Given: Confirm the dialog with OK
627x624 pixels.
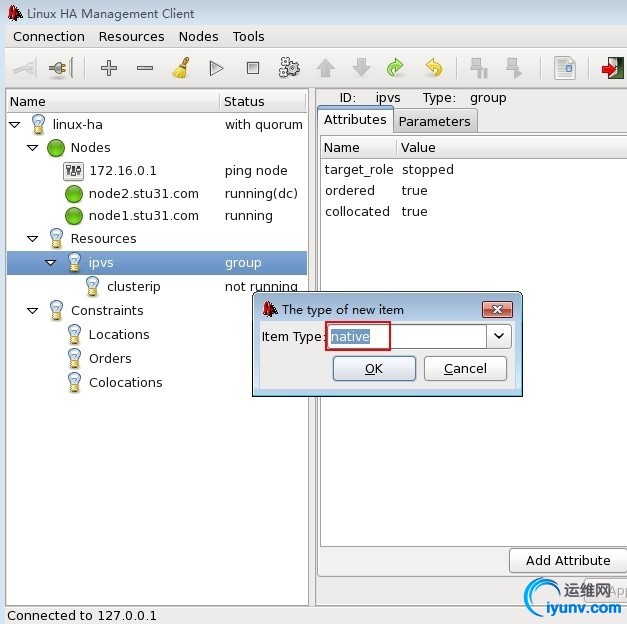Looking at the screenshot, I should (374, 368).
